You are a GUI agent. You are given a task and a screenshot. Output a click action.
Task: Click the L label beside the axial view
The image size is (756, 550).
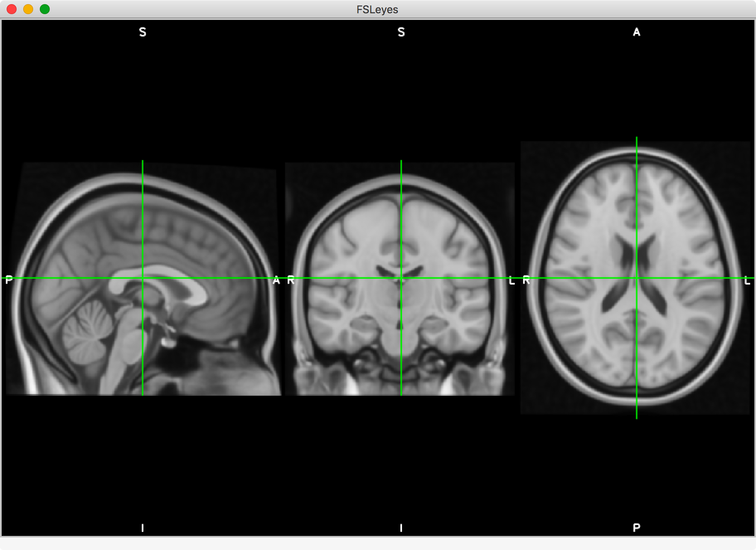click(x=747, y=280)
